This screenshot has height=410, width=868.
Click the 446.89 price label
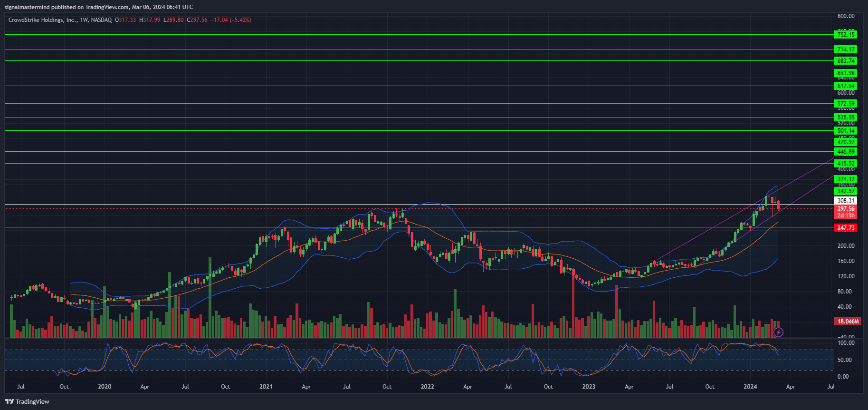tap(846, 152)
